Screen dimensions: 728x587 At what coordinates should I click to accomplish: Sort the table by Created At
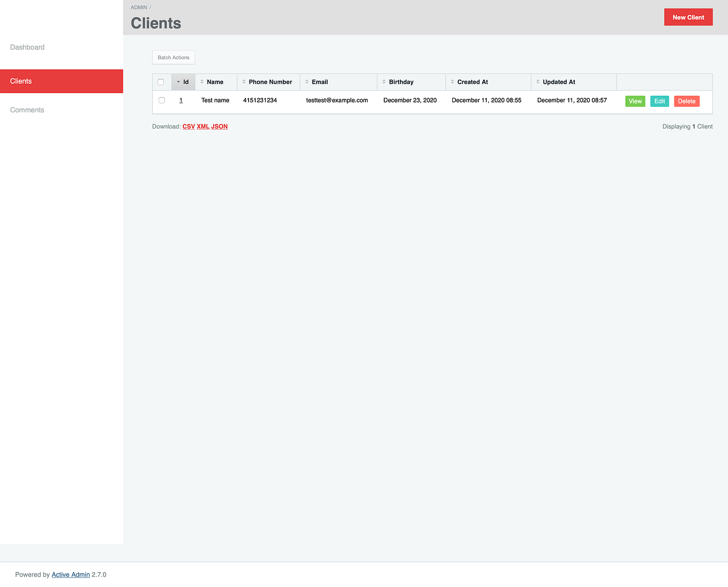(x=472, y=82)
